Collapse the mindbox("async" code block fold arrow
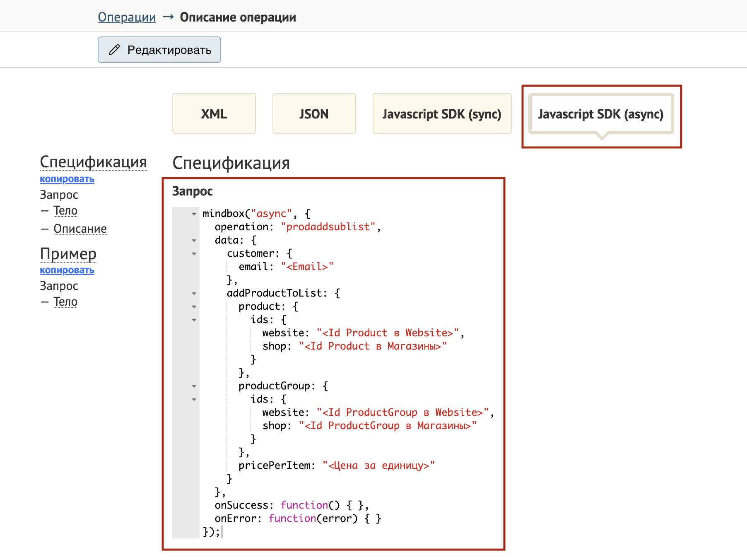 [194, 214]
